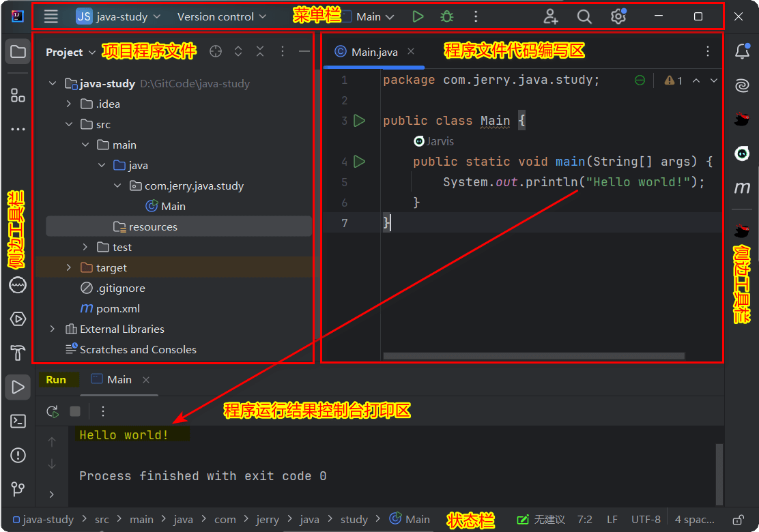The image size is (759, 532).
Task: Run the Main configuration from top toolbar
Action: [418, 16]
